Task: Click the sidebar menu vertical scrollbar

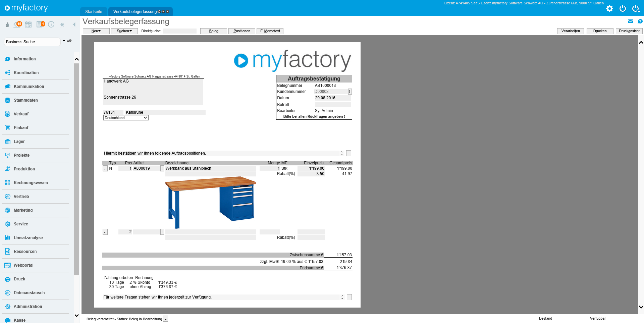Action: click(x=76, y=168)
